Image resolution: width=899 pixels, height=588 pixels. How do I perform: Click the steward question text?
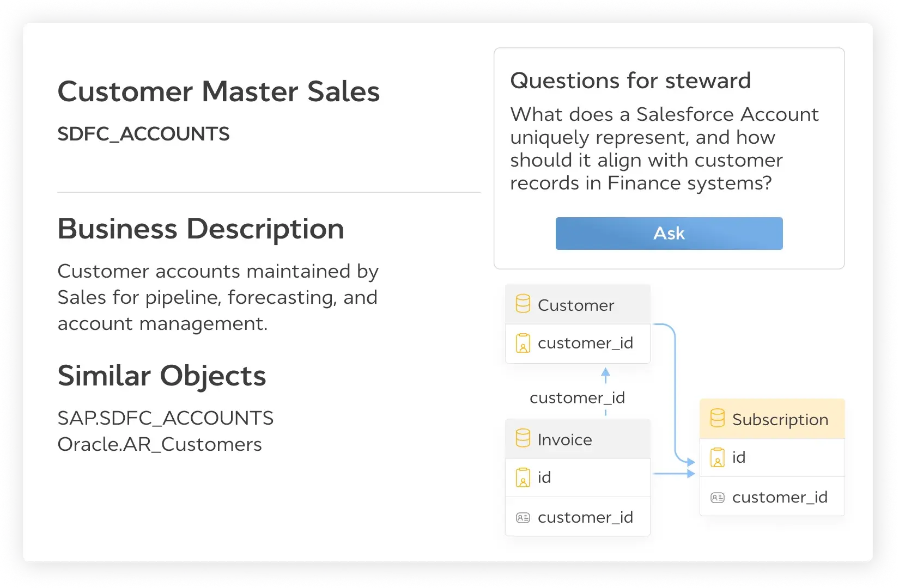[x=664, y=149]
